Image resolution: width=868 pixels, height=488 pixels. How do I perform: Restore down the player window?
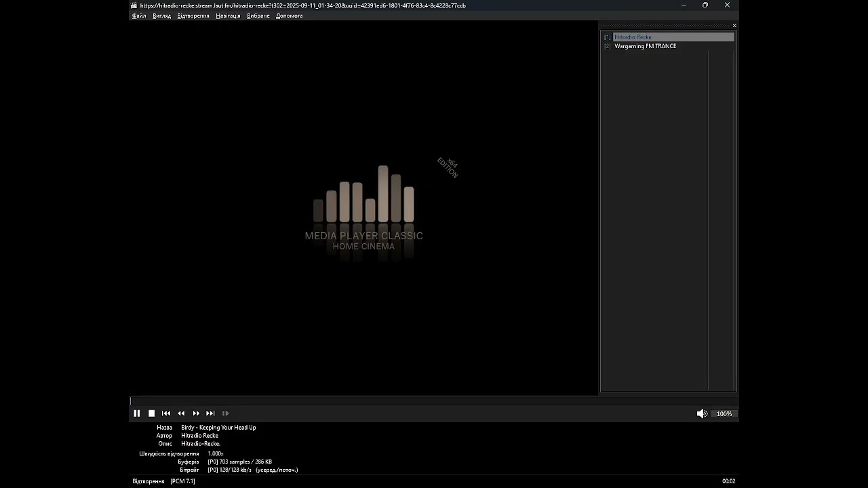click(x=705, y=5)
